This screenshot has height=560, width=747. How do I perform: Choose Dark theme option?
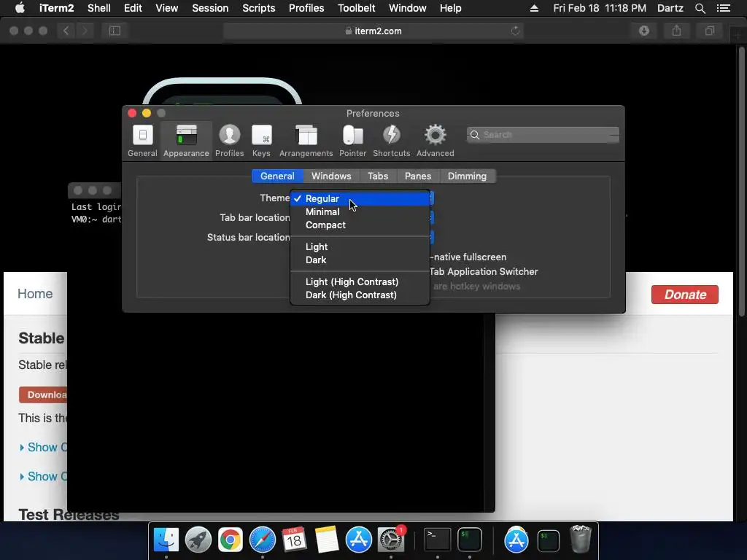pyautogui.click(x=360, y=260)
